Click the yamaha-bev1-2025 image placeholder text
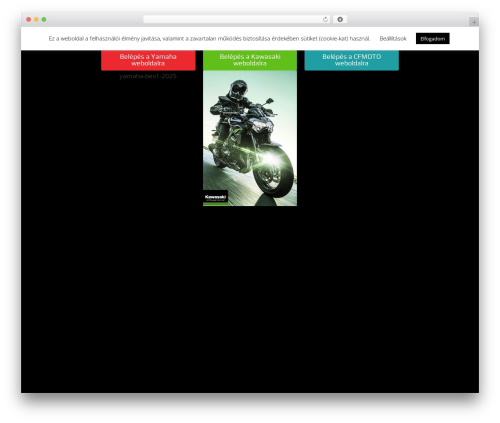 tap(148, 76)
